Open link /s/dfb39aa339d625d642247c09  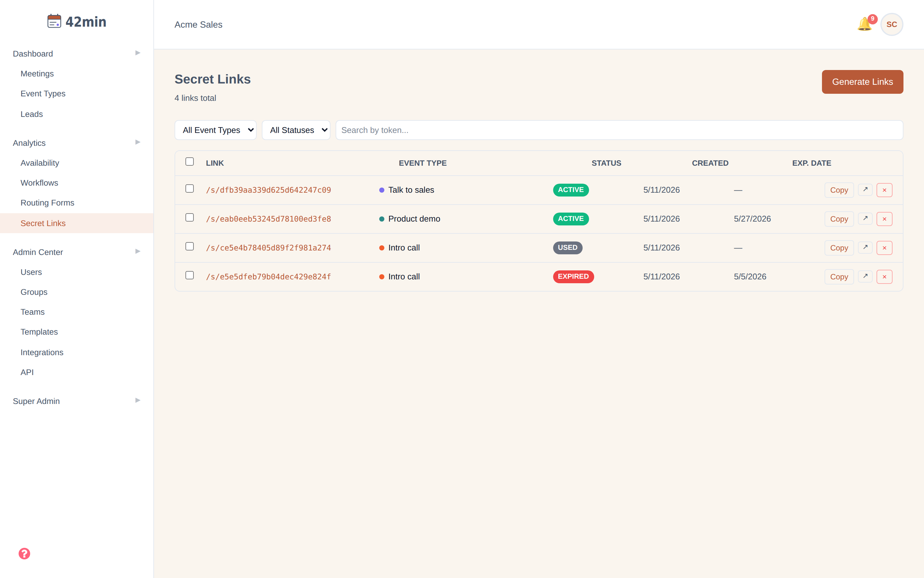click(x=269, y=190)
